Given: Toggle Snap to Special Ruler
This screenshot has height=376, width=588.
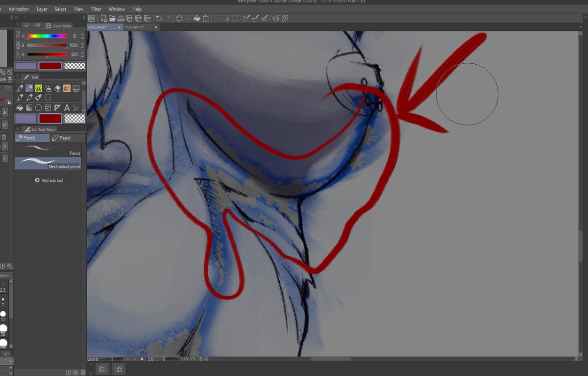Looking at the screenshot, I should pyautogui.click(x=255, y=18).
